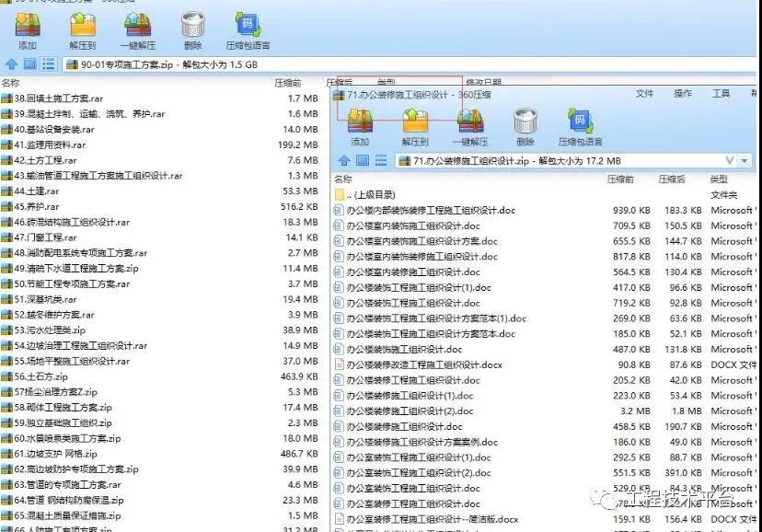Expand path dropdown of 71.办公装修 archive
The width and height of the screenshot is (762, 532).
pos(731,161)
